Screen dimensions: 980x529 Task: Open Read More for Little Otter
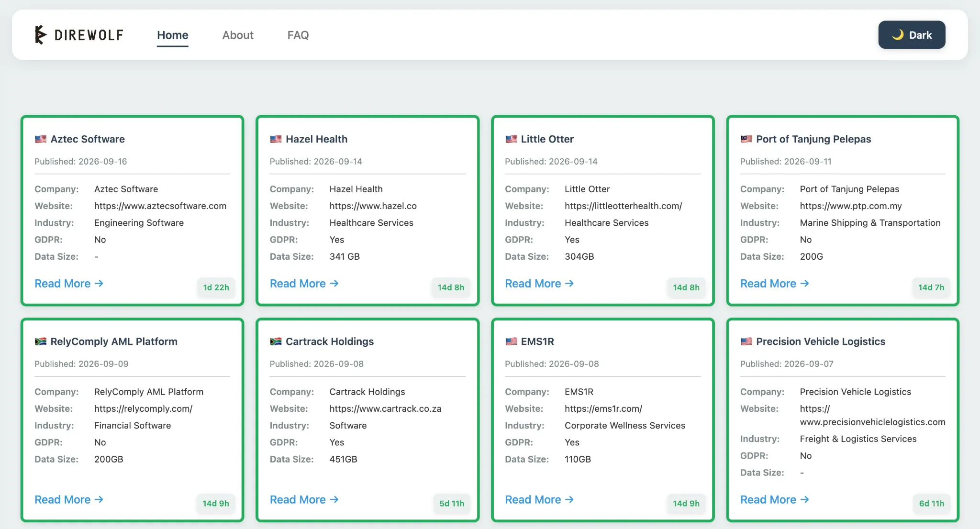[539, 284]
